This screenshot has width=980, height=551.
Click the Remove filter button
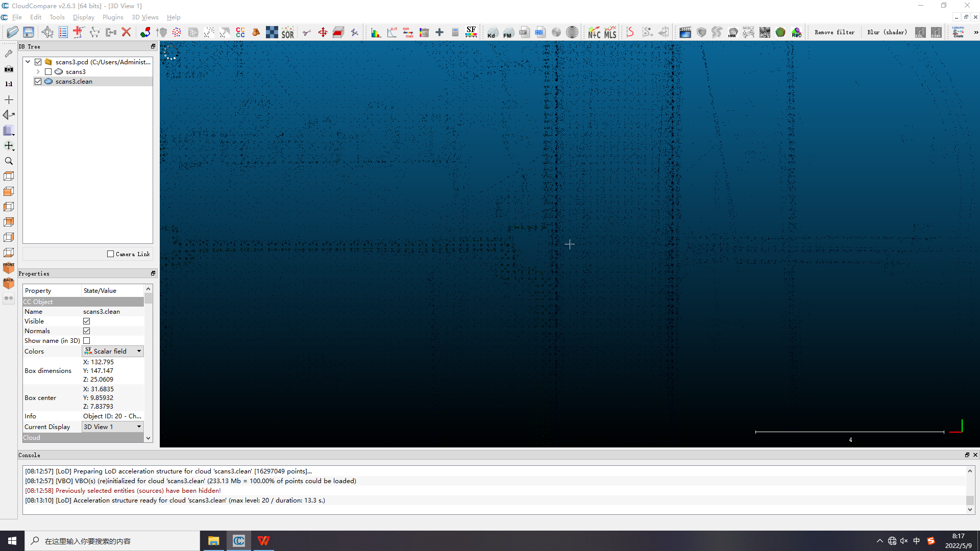[x=835, y=32]
